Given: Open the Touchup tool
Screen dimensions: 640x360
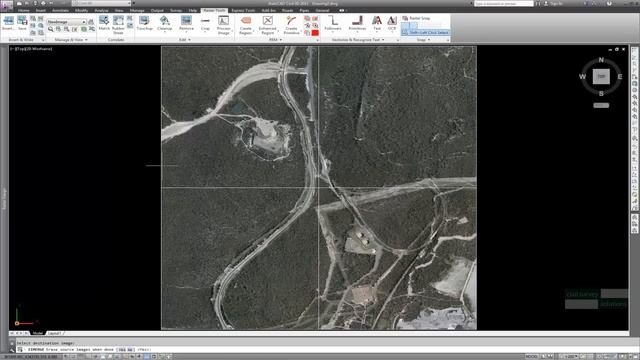Looking at the screenshot, I should pyautogui.click(x=144, y=23).
